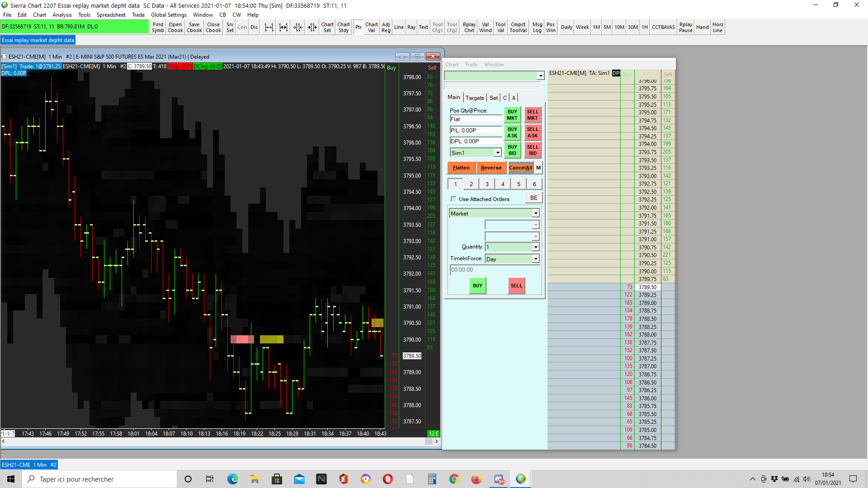Screen dimensions: 868x488
Task: Click the Replay Pause toolbar button
Action: click(685, 27)
